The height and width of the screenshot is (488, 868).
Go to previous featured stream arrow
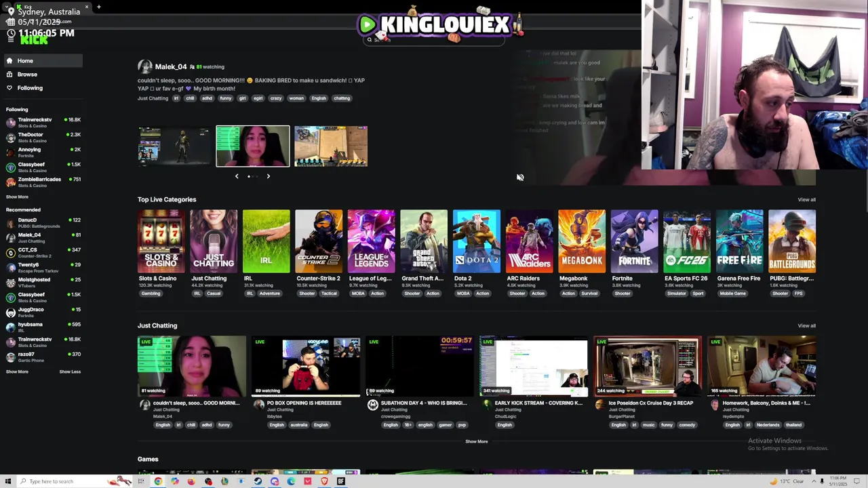[237, 176]
